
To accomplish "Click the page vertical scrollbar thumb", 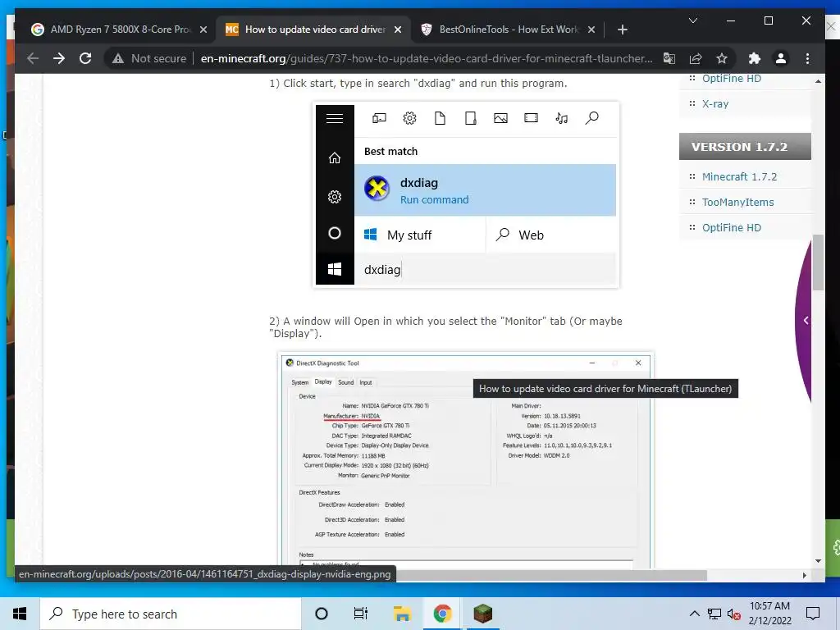I will pyautogui.click(x=818, y=262).
